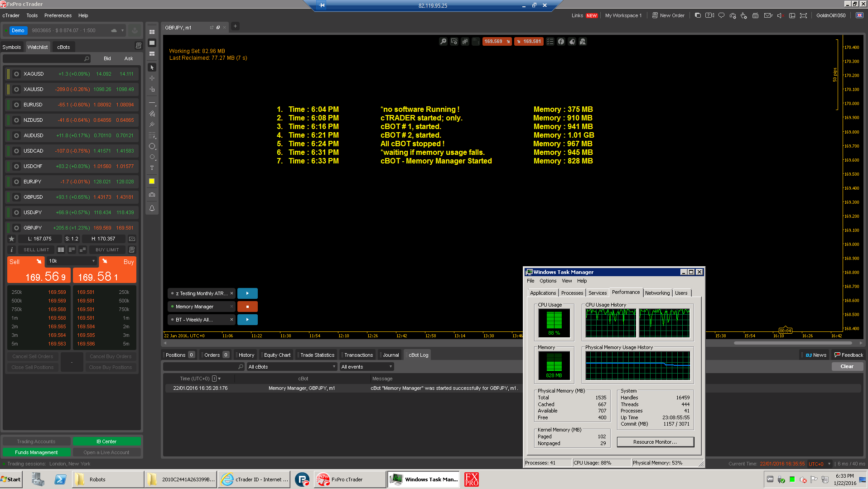This screenshot has height=489, width=868.
Task: Toggle GBPJPY favorite star
Action: click(12, 239)
